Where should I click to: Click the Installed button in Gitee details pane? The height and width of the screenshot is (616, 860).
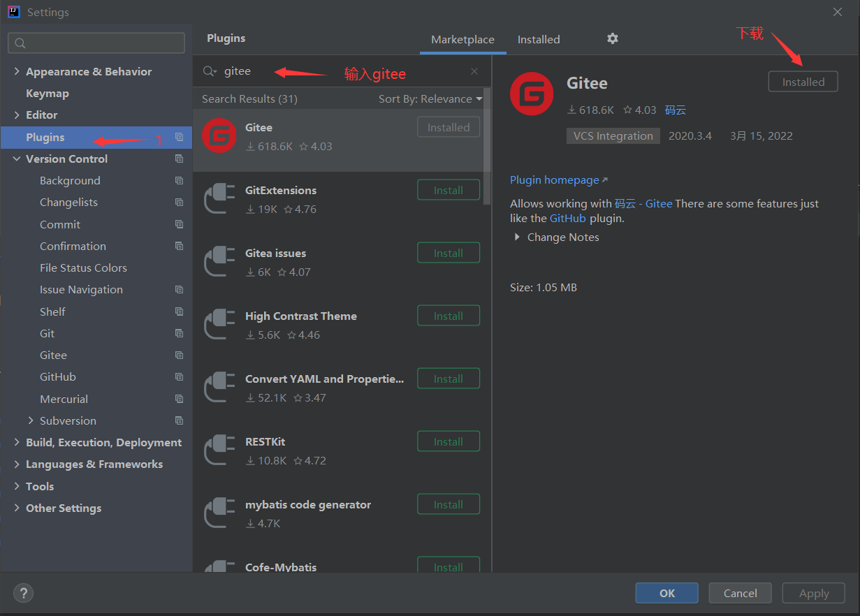[803, 82]
